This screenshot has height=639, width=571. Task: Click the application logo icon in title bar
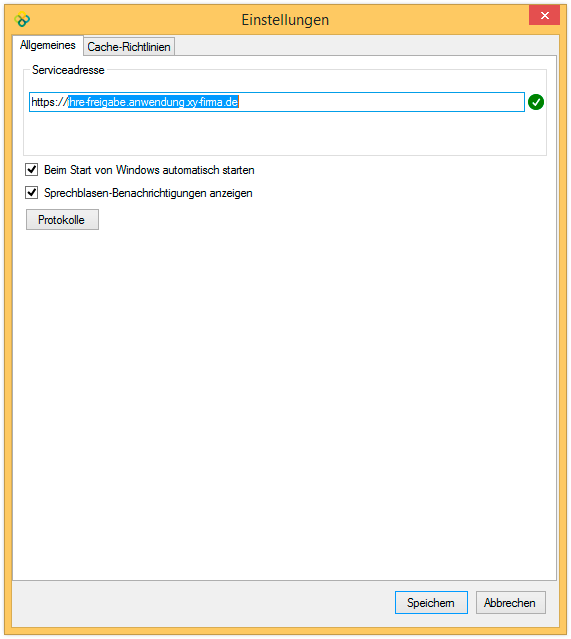22,20
